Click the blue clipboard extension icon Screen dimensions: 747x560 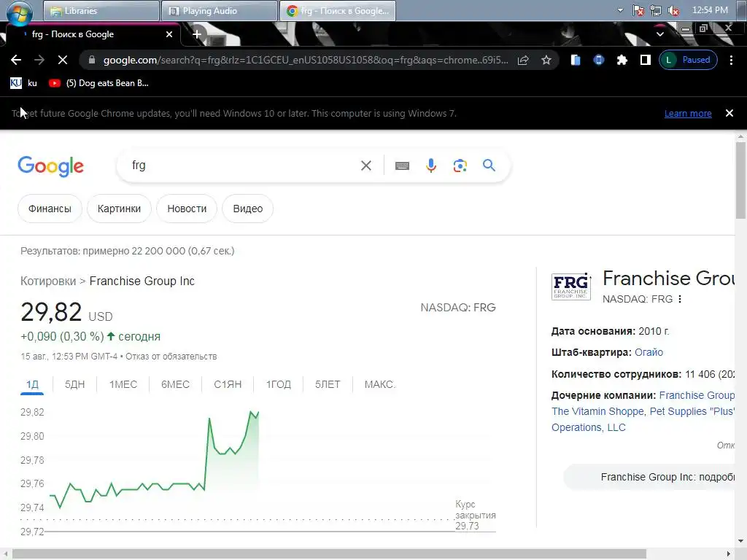click(576, 60)
